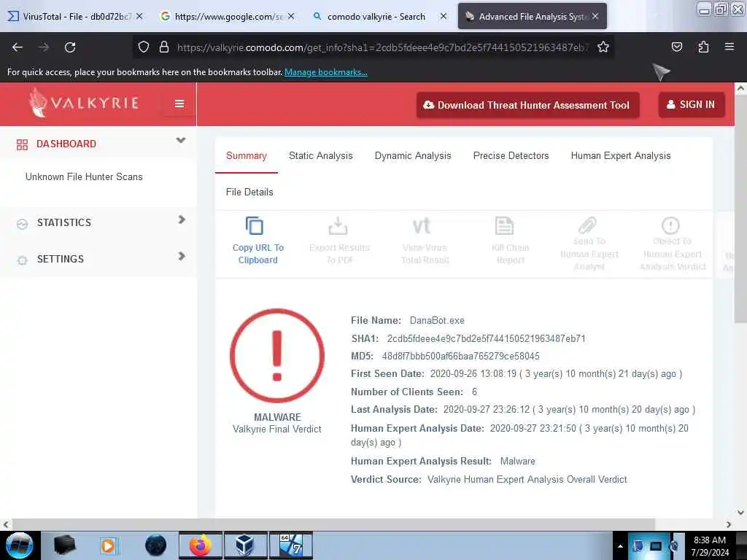Screen dimensions: 747x560
Task: Open View Virus Total Result icon
Action: pyautogui.click(x=422, y=226)
